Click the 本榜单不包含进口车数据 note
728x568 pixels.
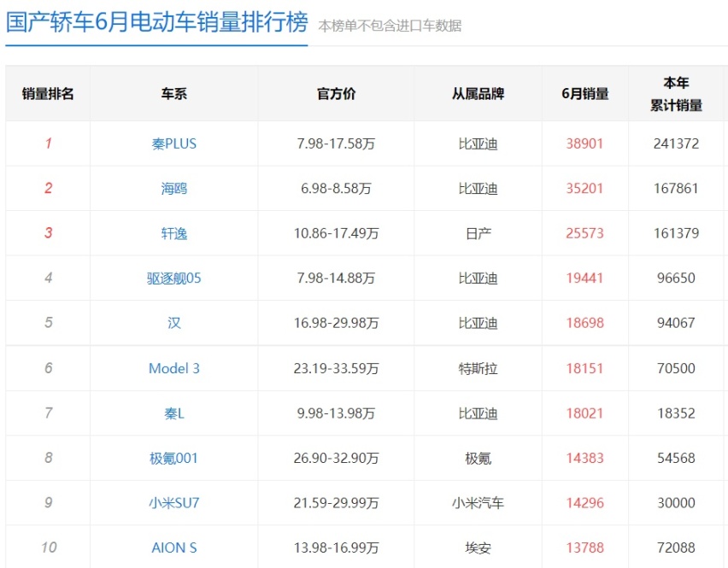click(x=390, y=26)
